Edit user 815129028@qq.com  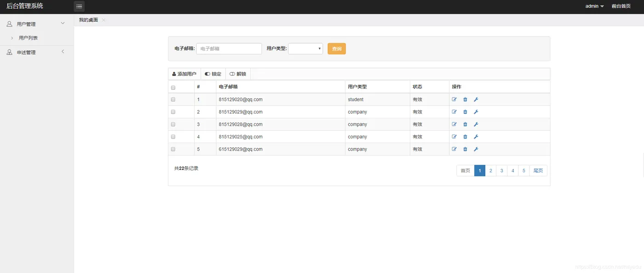click(x=454, y=124)
